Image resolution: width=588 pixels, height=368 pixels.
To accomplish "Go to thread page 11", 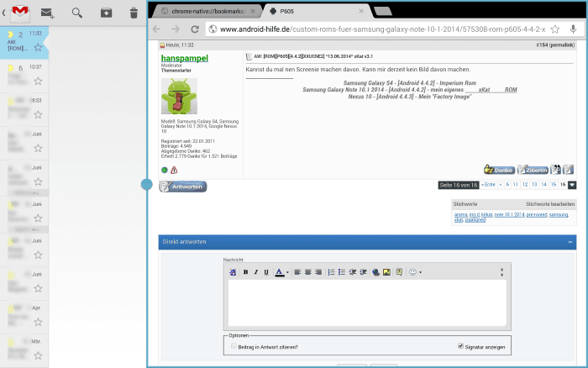I will point(516,185).
